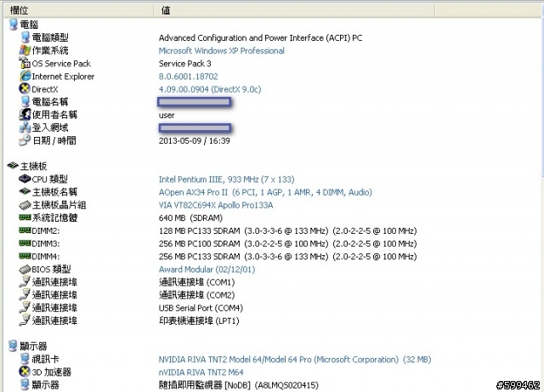Image resolution: width=544 pixels, height=392 pixels.
Task: Click the Windows flag icon beside 作業系統
Action: point(25,50)
